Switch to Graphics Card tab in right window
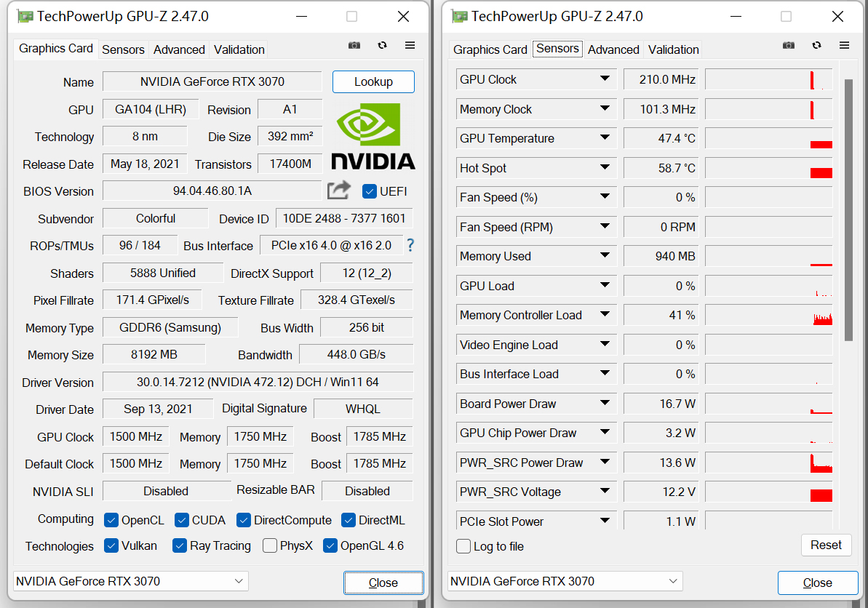The height and width of the screenshot is (608, 868). pos(490,49)
